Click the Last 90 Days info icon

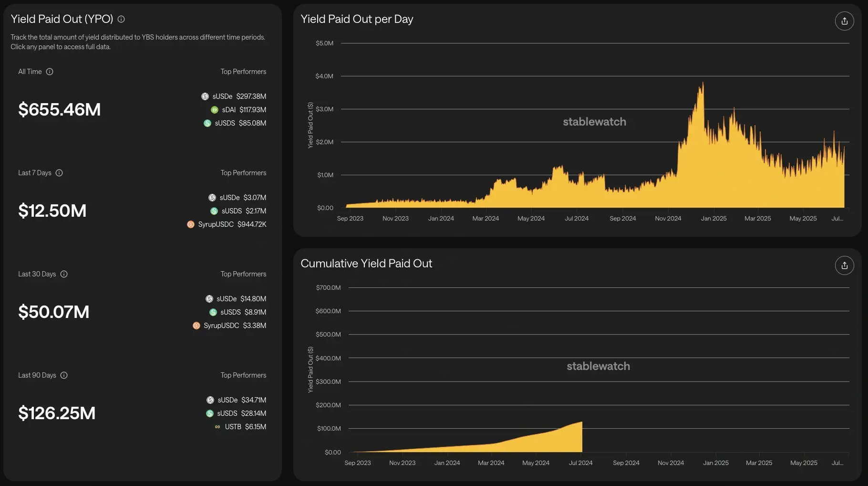click(x=64, y=375)
